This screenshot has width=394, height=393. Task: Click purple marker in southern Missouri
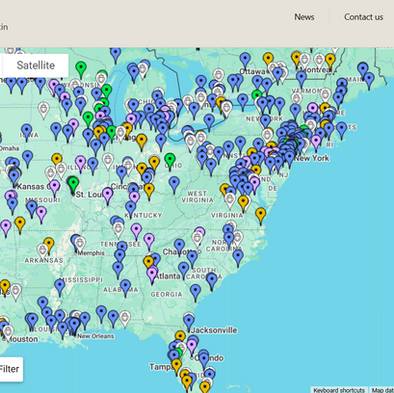pyautogui.click(x=41, y=215)
